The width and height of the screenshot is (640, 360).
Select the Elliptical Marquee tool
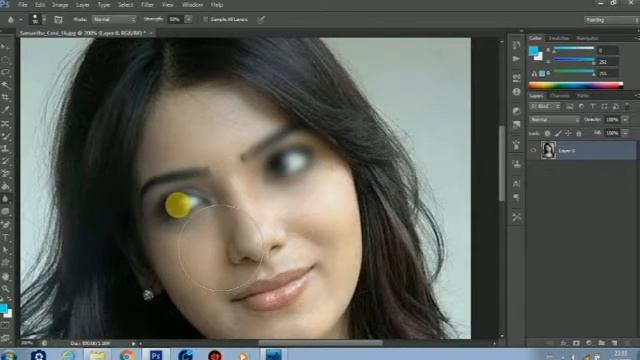[x=5, y=60]
